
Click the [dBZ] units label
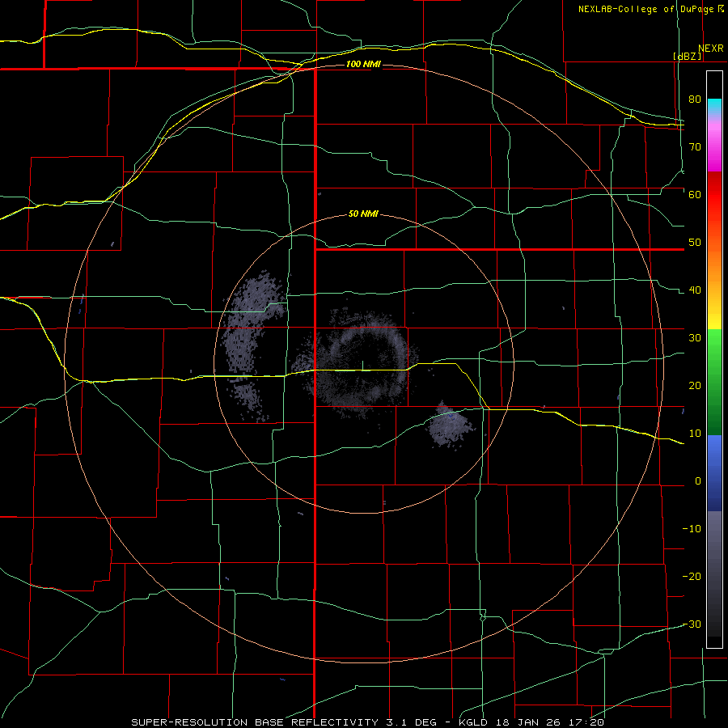[x=687, y=56]
